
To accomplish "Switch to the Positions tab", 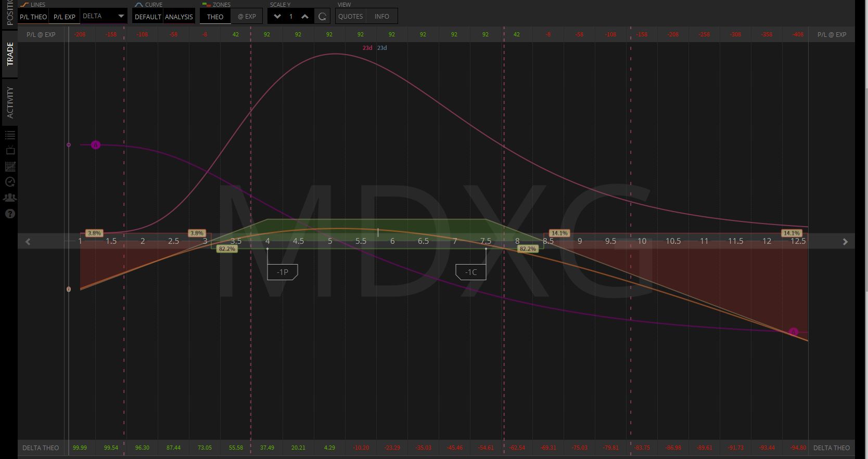I will (x=10, y=14).
